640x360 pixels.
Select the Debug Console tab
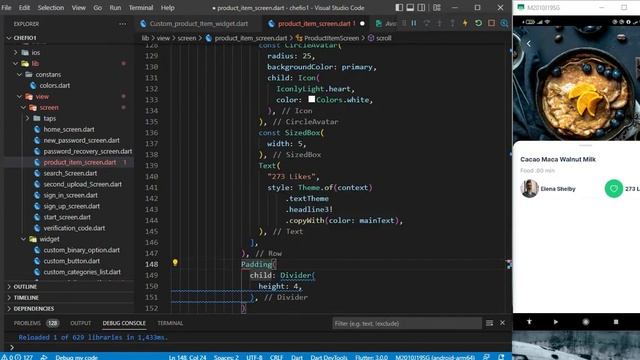[x=124, y=323]
